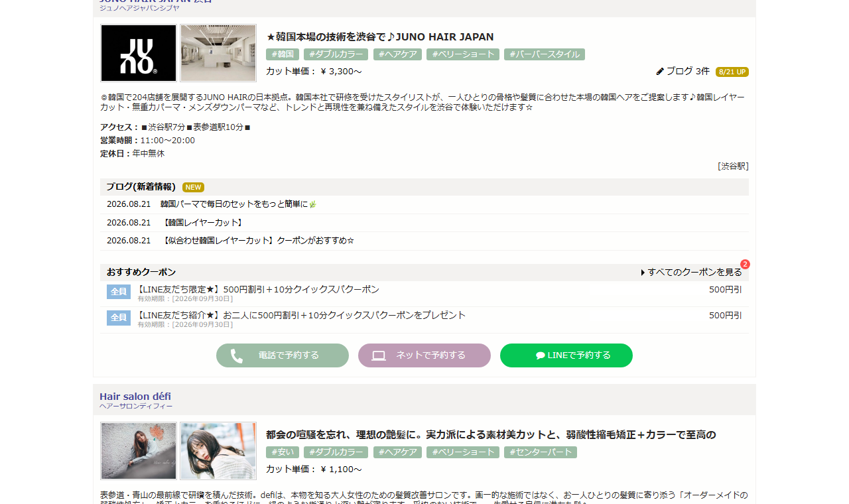The image size is (849, 504).
Task: Click the 定休日 年中無休 text
Action: [x=132, y=154]
